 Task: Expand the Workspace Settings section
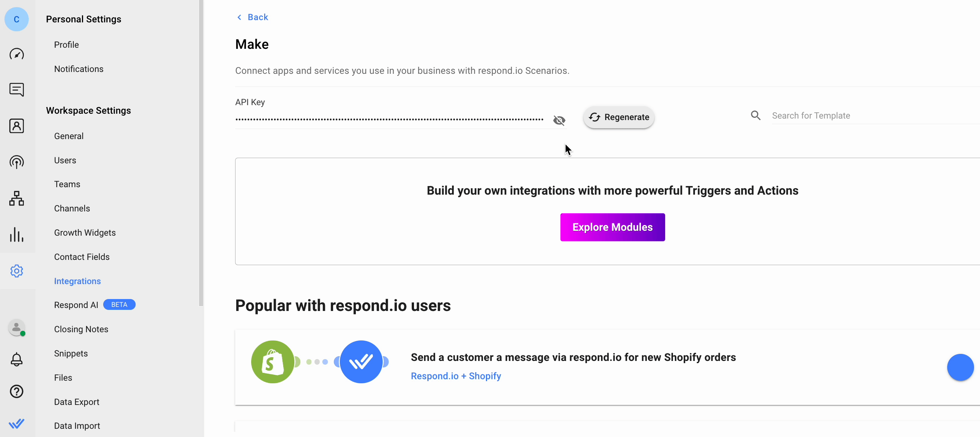(89, 110)
